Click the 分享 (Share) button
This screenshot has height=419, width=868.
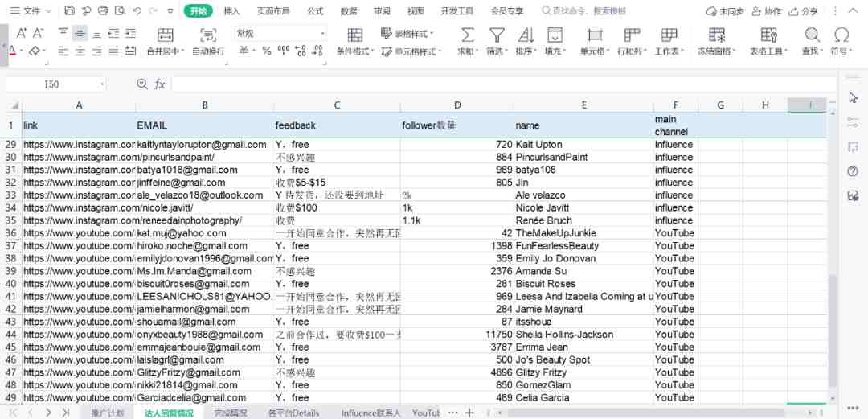coord(803,11)
